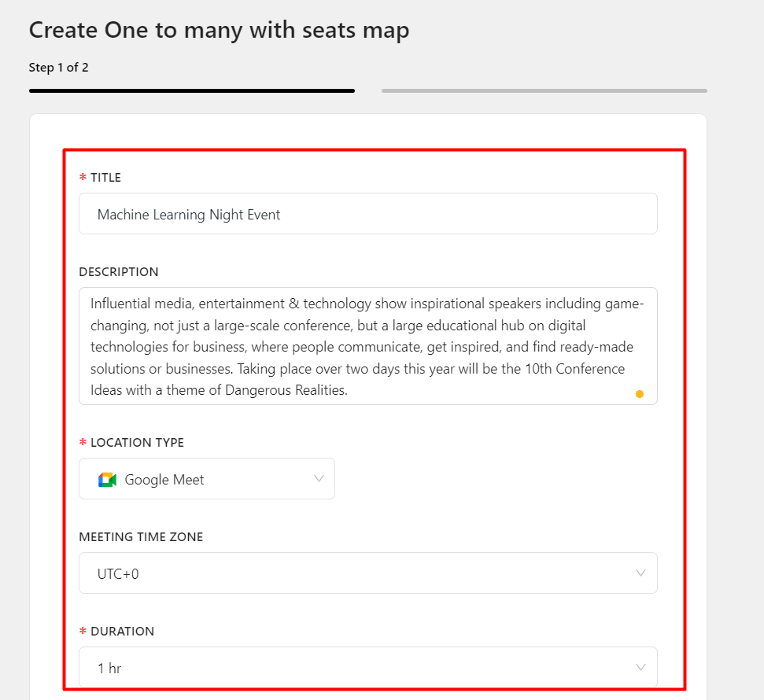Click the "Create One to many with seats map" heading
764x700 pixels.
pos(219,31)
